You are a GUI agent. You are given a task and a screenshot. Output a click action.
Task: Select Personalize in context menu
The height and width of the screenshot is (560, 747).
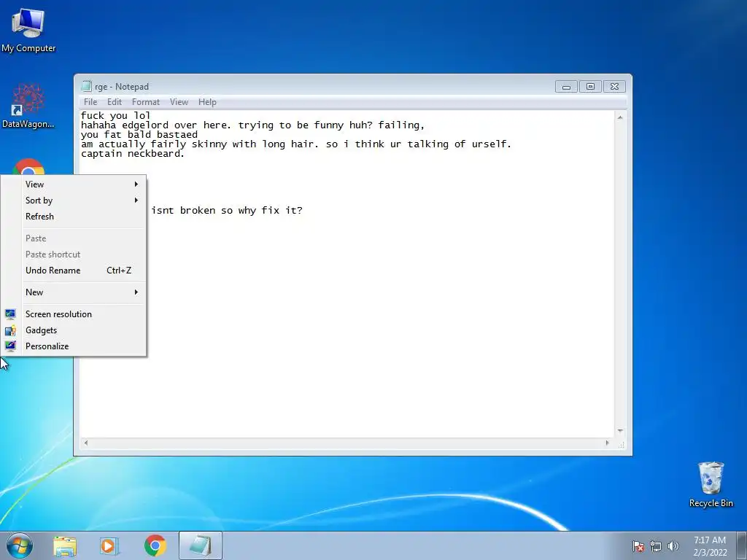(73, 346)
